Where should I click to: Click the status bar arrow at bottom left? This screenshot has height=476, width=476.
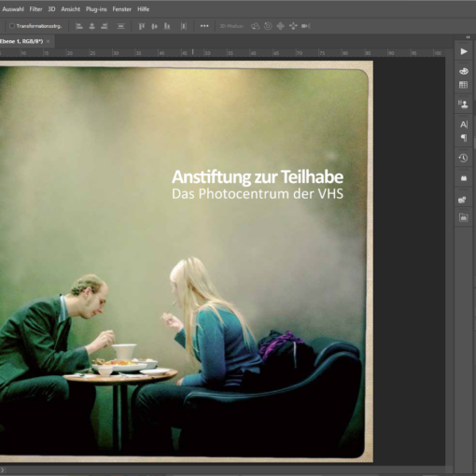pyautogui.click(x=2, y=470)
